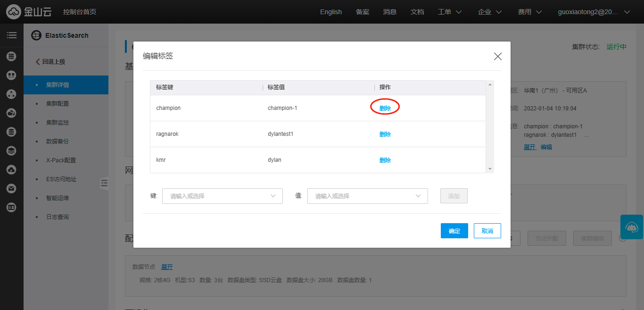644x310 pixels.
Task: Select 集群配置 in the side menu
Action: pos(58,104)
